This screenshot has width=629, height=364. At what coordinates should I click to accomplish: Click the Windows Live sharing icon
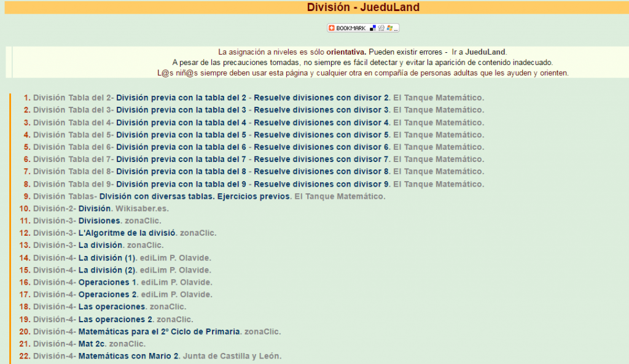point(389,28)
